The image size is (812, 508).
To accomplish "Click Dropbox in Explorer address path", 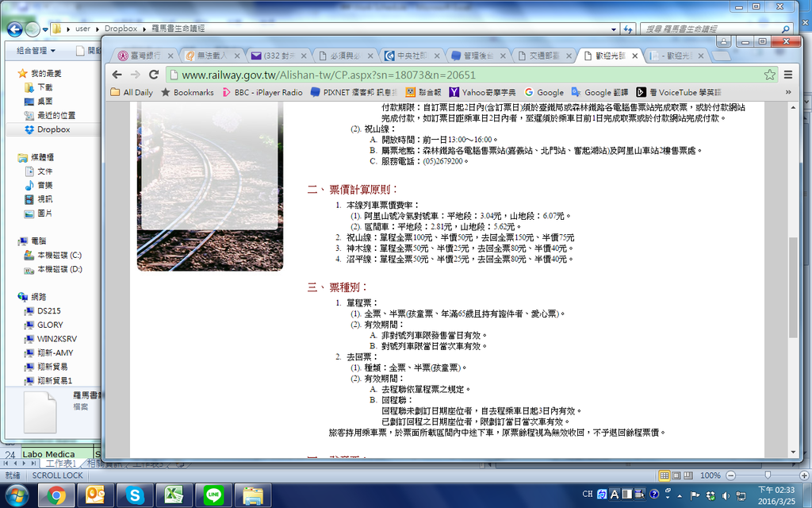I will click(x=121, y=29).
